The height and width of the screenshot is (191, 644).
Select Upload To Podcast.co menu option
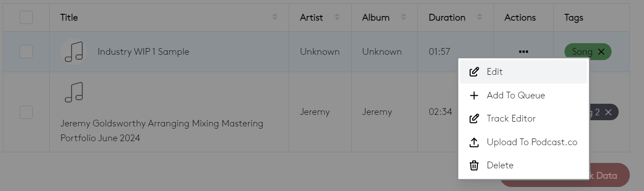[x=532, y=142]
